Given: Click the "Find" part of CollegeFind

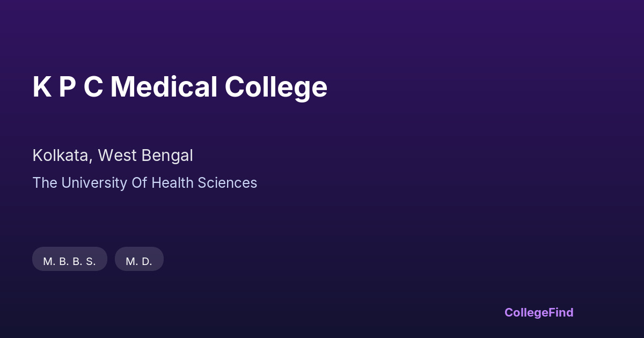Looking at the screenshot, I should point(561,312).
